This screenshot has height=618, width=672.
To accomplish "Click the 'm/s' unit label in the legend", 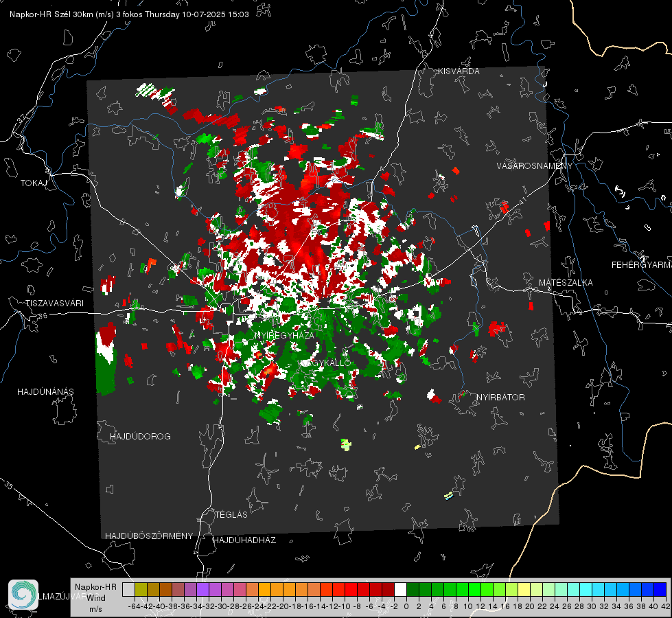I will (95, 609).
